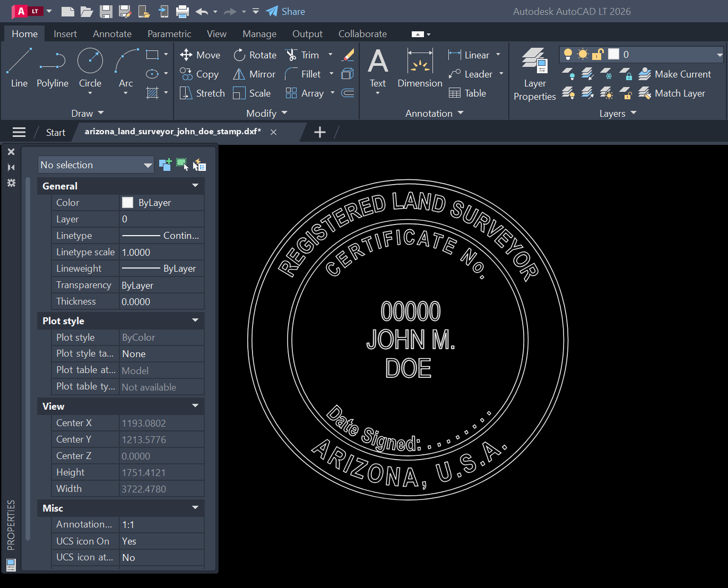Open the View ribbon tab

tap(216, 34)
